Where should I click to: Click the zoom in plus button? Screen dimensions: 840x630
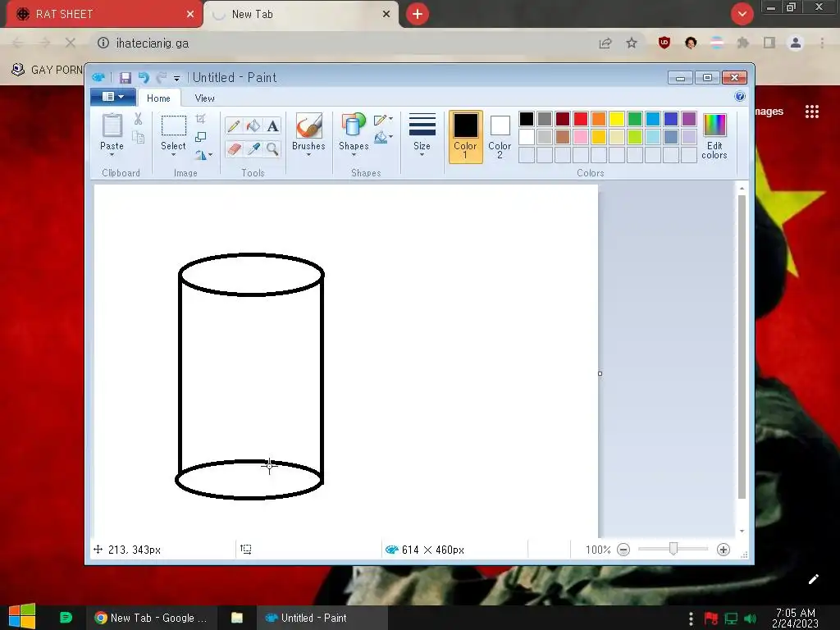point(724,550)
